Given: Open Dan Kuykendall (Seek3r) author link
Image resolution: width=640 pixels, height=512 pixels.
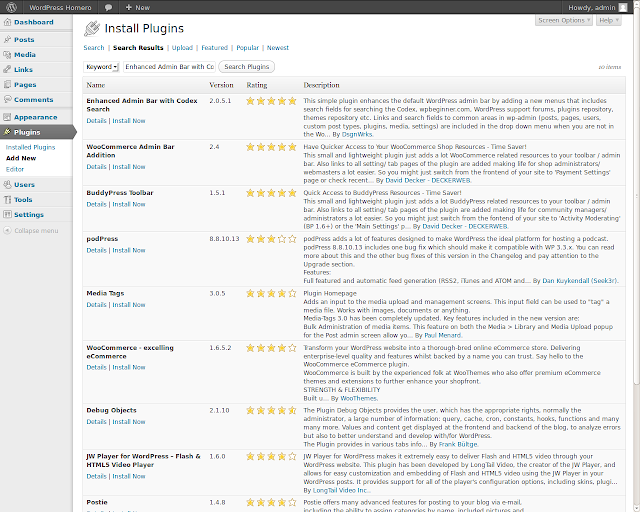Looking at the screenshot, I should [579, 280].
